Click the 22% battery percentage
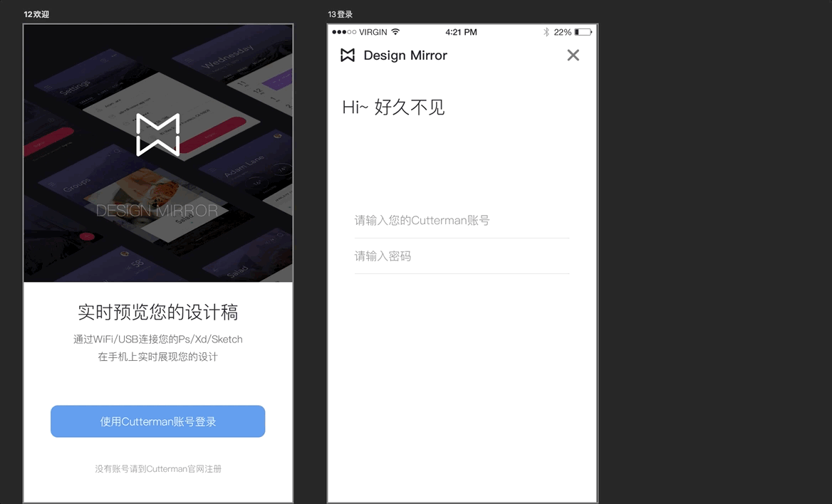This screenshot has height=504, width=832. pos(563,32)
